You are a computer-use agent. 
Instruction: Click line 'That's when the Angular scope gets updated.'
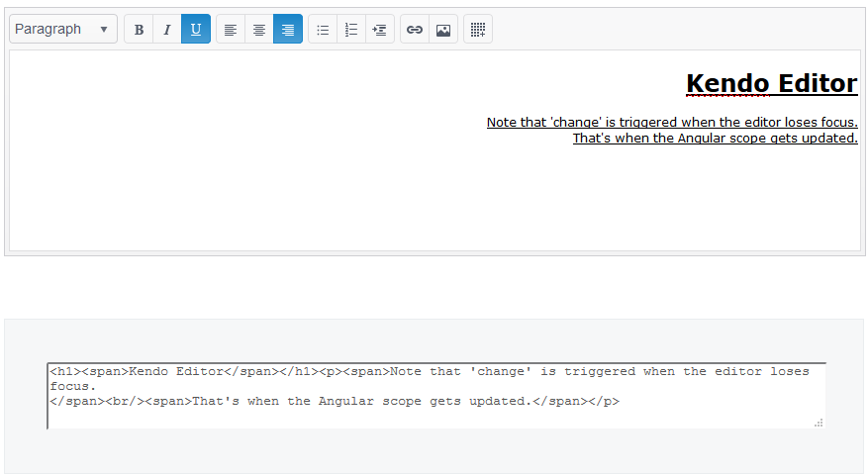pyautogui.click(x=716, y=138)
